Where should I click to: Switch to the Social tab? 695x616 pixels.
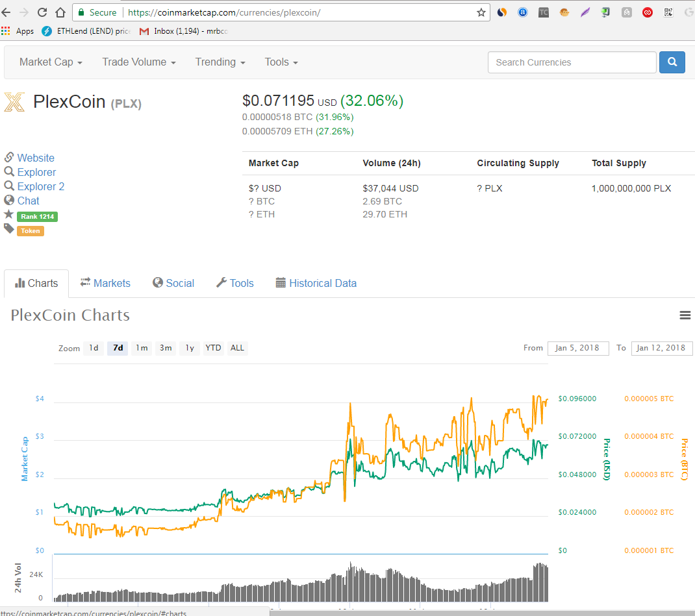173,283
